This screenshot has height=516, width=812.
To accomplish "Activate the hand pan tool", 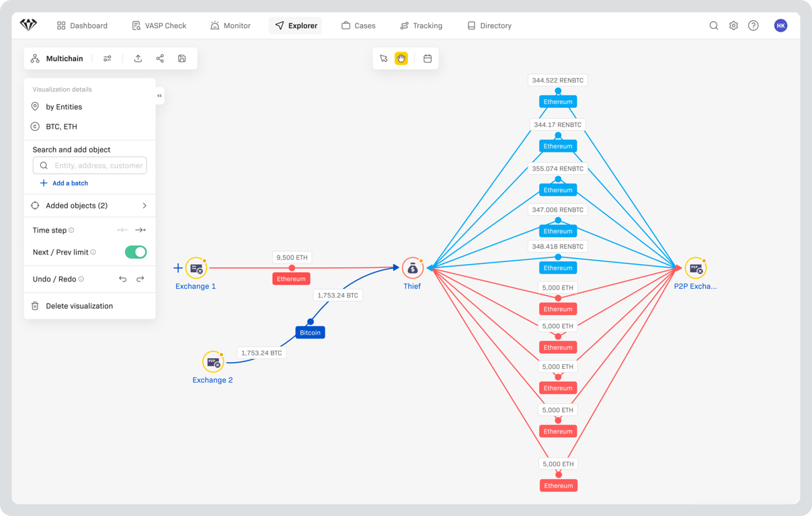I will point(401,58).
